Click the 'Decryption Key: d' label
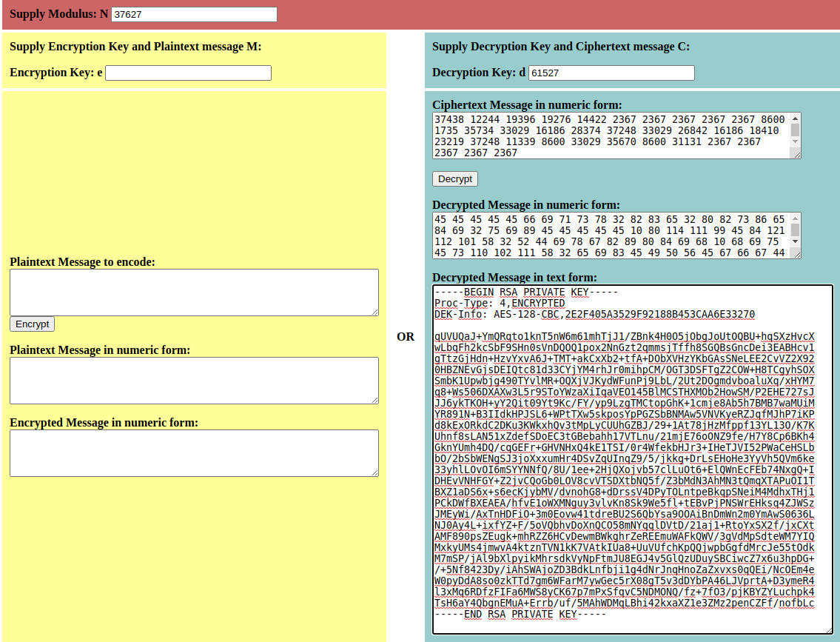Viewport: 840px width, 642px height. (479, 73)
